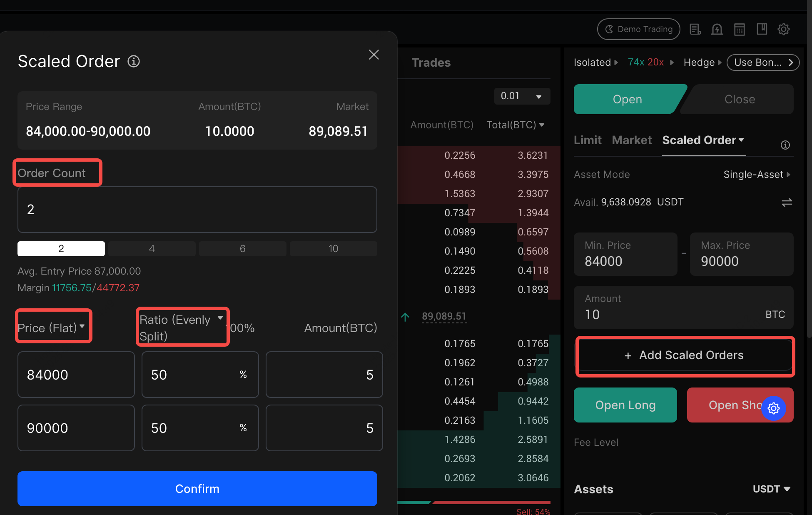Click the price alert bell icon
812x515 pixels.
[x=717, y=29]
